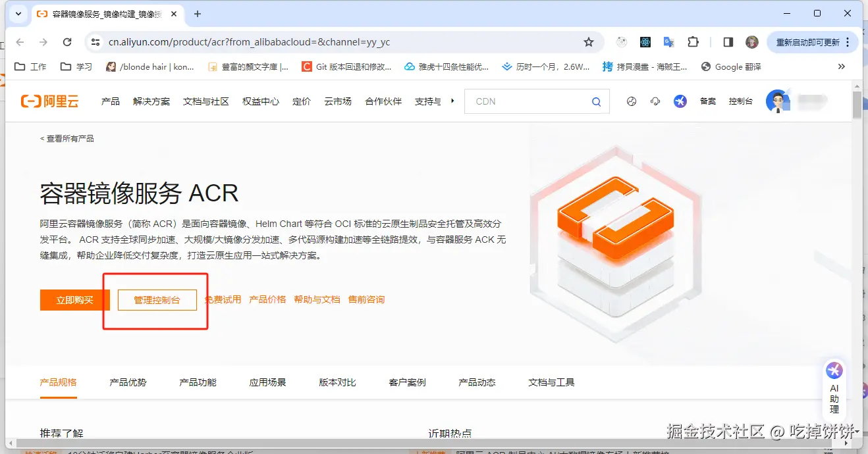Open the Google 翻译 bookmark

(731, 66)
